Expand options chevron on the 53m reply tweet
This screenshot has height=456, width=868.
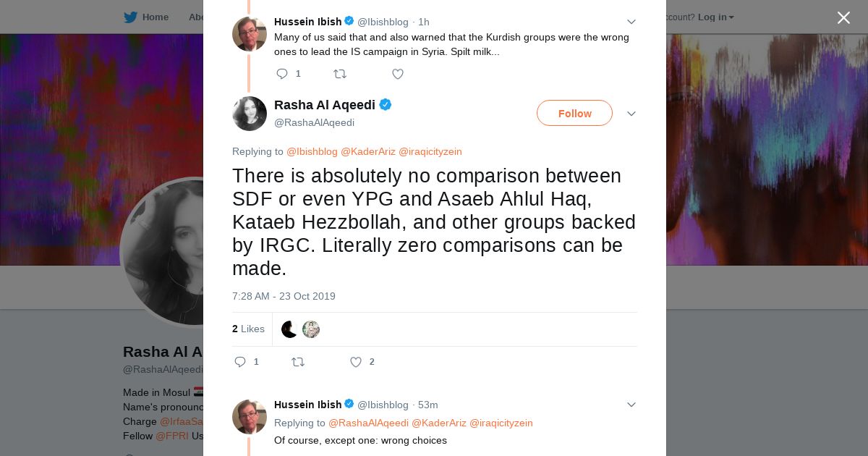pos(631,405)
